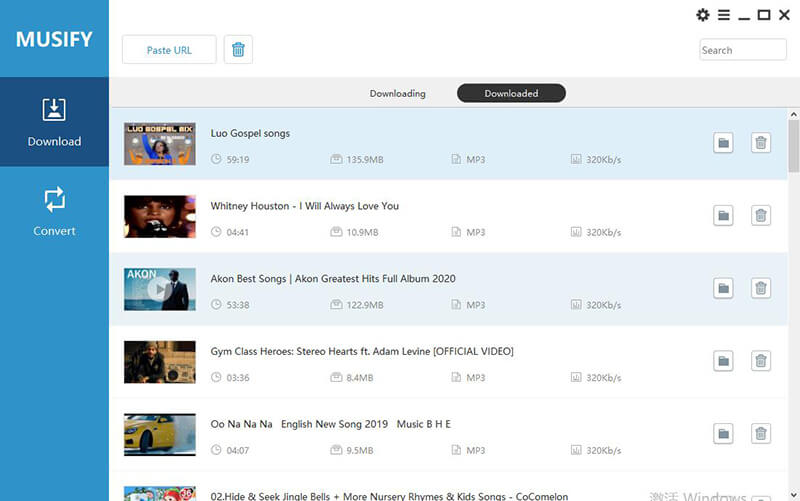This screenshot has width=800, height=501.
Task: Select 'Akon Best Songs | Akon Greatest Hits' title
Action: click(x=333, y=279)
